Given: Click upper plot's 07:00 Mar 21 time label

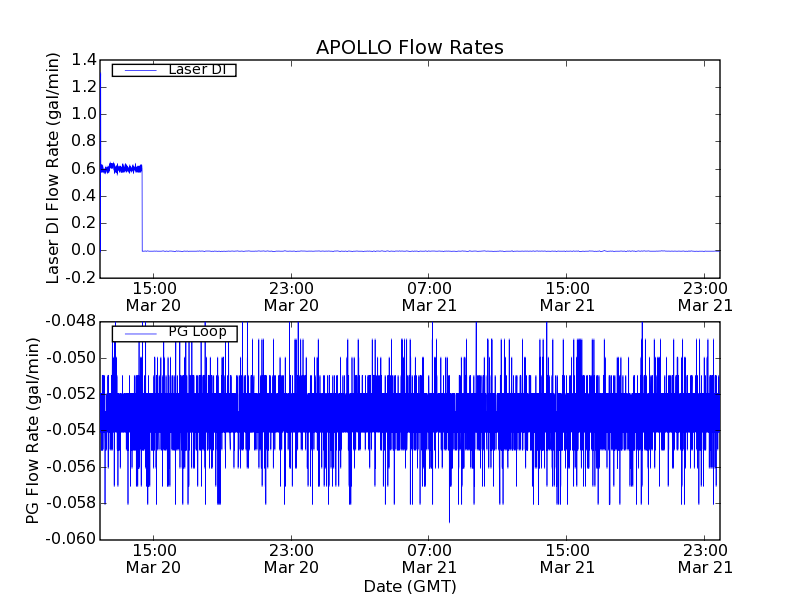Looking at the screenshot, I should (429, 296).
